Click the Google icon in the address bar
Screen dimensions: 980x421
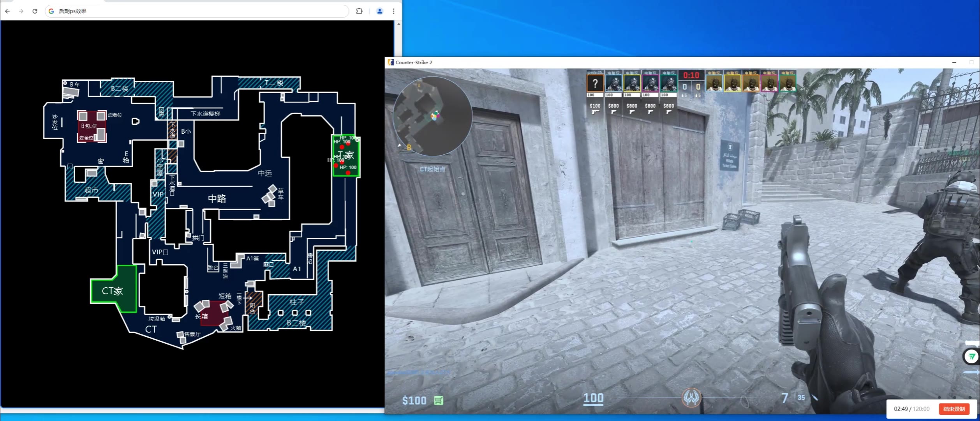(51, 11)
